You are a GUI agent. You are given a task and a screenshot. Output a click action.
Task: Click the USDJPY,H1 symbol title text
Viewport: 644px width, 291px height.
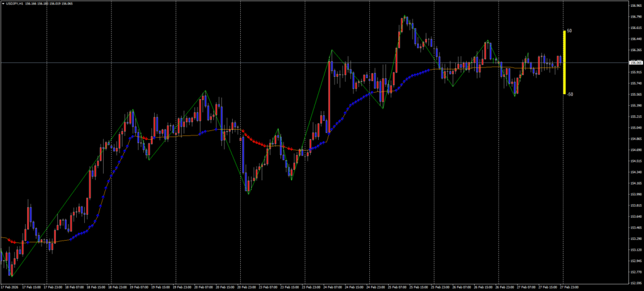(x=15, y=4)
